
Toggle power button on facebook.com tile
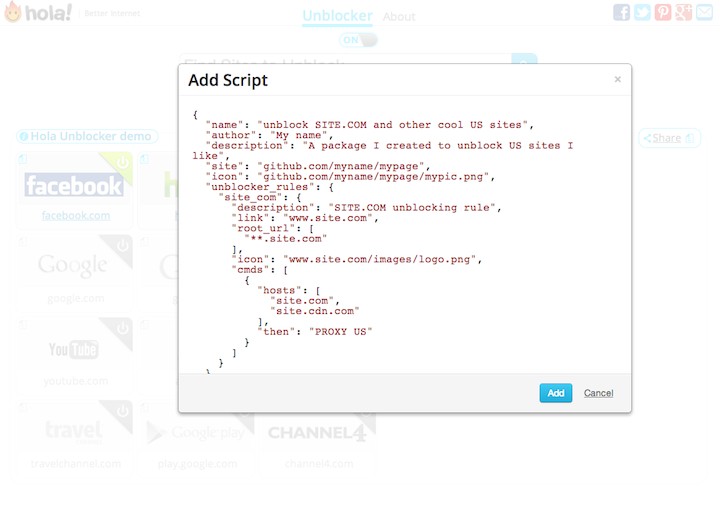(x=122, y=162)
